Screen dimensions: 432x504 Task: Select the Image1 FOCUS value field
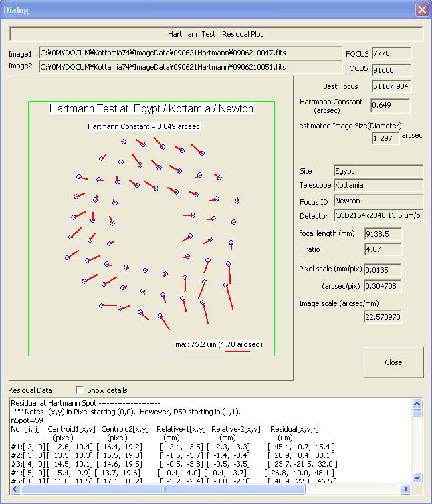(391, 53)
